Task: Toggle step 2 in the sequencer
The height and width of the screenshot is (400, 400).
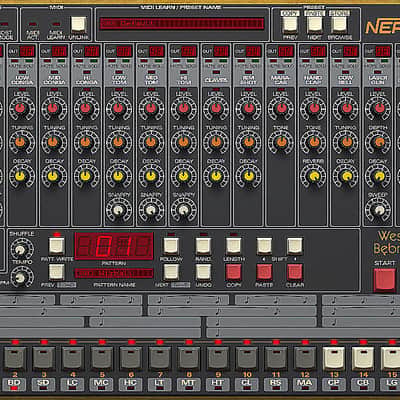Action: 15,358
